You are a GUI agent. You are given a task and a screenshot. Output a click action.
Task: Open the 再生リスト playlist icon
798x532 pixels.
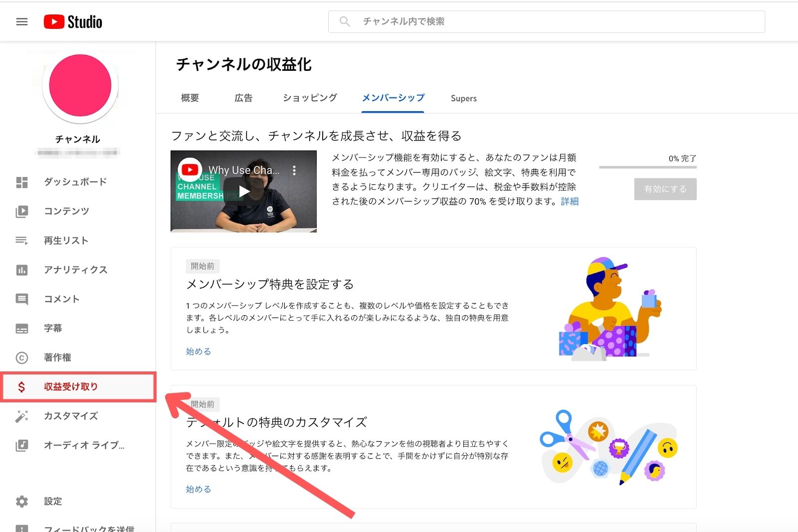(x=22, y=241)
